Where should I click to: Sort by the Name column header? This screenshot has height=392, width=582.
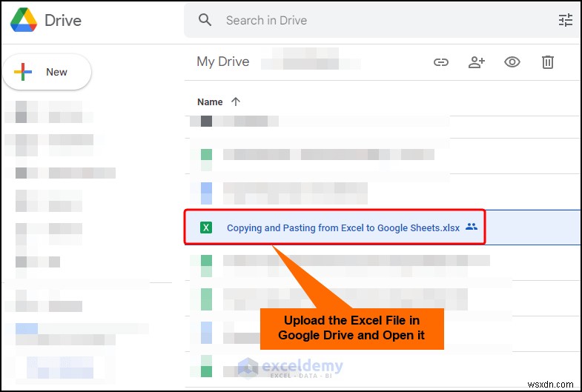click(x=210, y=102)
